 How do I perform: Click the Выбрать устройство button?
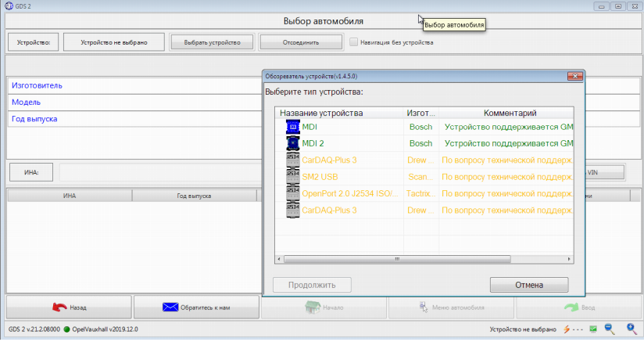pyautogui.click(x=212, y=42)
